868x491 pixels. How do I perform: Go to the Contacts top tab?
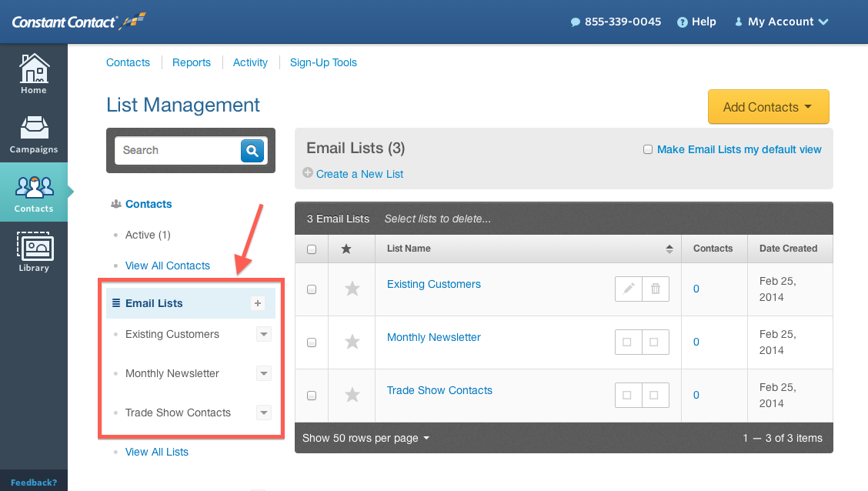(x=128, y=62)
